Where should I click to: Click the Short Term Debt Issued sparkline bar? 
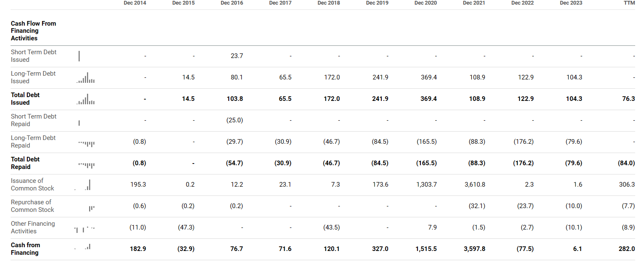(x=79, y=56)
